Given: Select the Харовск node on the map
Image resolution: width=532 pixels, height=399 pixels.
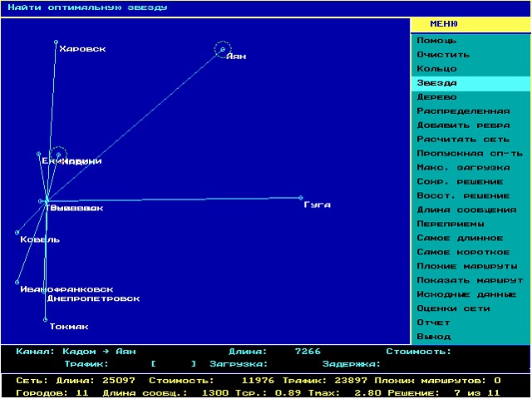Looking at the screenshot, I should click(x=56, y=42).
